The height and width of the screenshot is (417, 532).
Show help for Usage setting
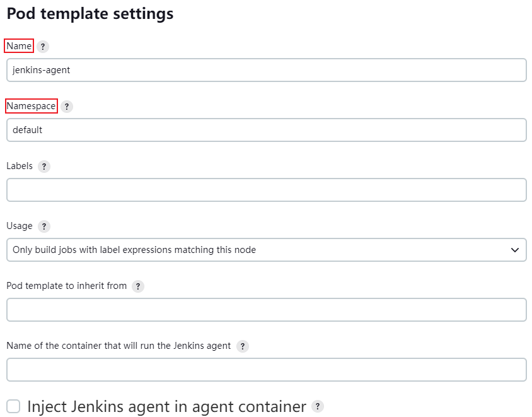(x=44, y=226)
